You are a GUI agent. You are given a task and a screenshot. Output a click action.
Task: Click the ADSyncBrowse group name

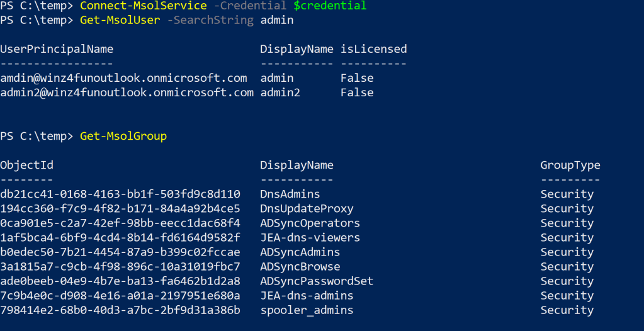[x=300, y=267]
